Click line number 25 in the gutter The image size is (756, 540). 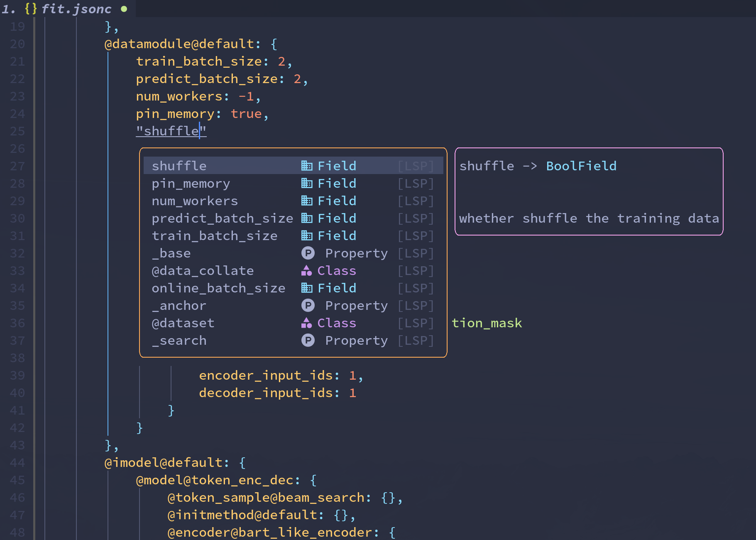coord(17,131)
